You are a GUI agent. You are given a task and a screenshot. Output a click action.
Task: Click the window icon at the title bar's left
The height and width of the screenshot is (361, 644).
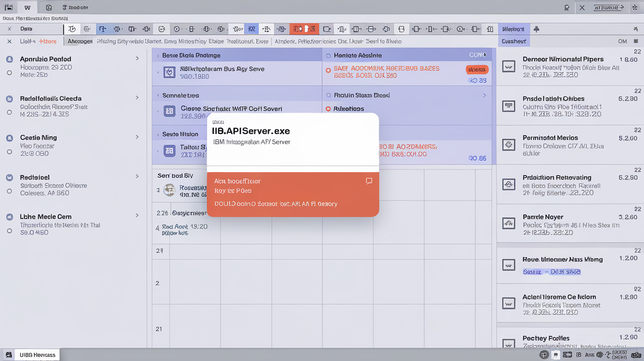pos(8,8)
